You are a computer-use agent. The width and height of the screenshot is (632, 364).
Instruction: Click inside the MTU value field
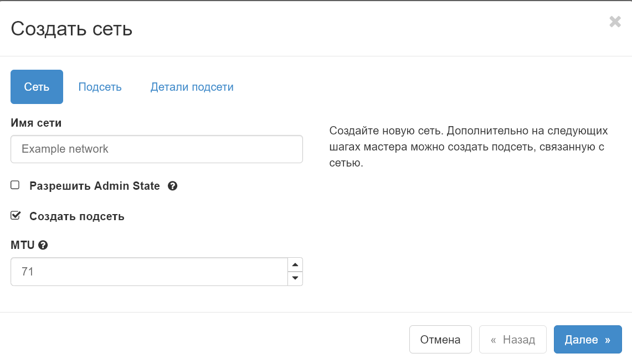pos(148,272)
